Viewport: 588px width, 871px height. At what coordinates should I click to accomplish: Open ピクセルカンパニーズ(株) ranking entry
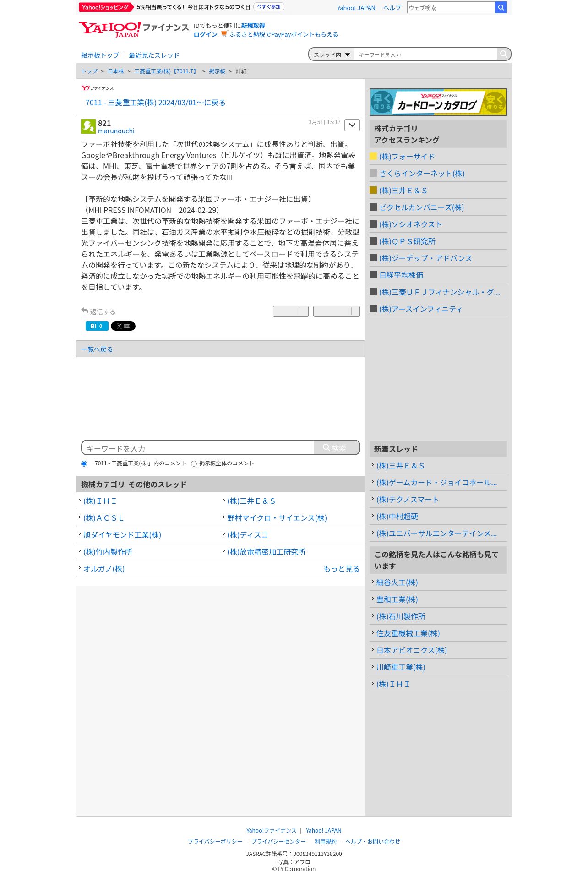[x=421, y=207]
